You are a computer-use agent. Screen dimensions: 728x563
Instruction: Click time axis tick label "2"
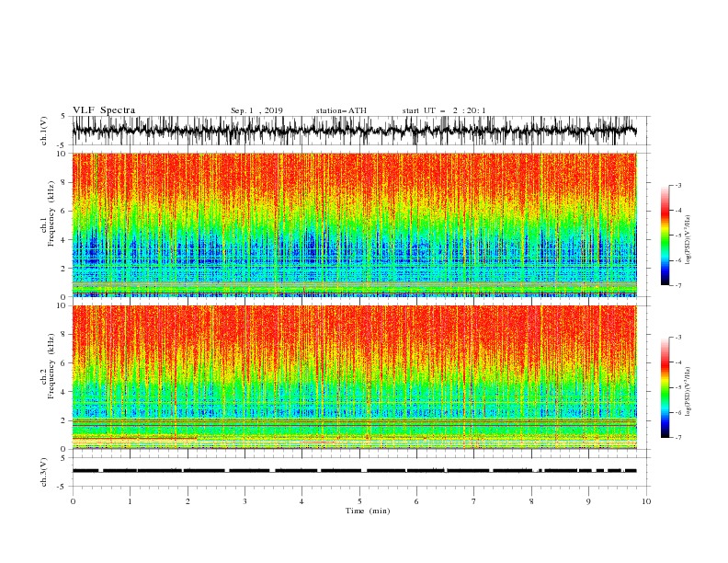pyautogui.click(x=188, y=501)
